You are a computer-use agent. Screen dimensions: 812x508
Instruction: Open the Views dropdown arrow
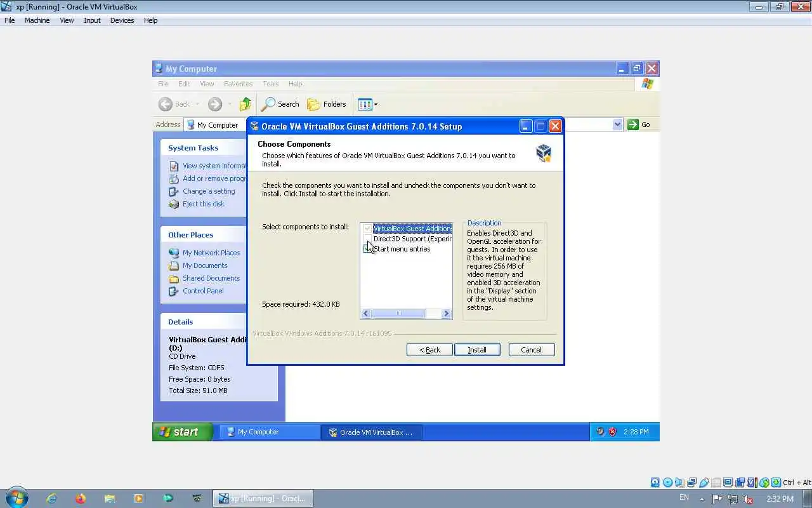[x=376, y=104]
